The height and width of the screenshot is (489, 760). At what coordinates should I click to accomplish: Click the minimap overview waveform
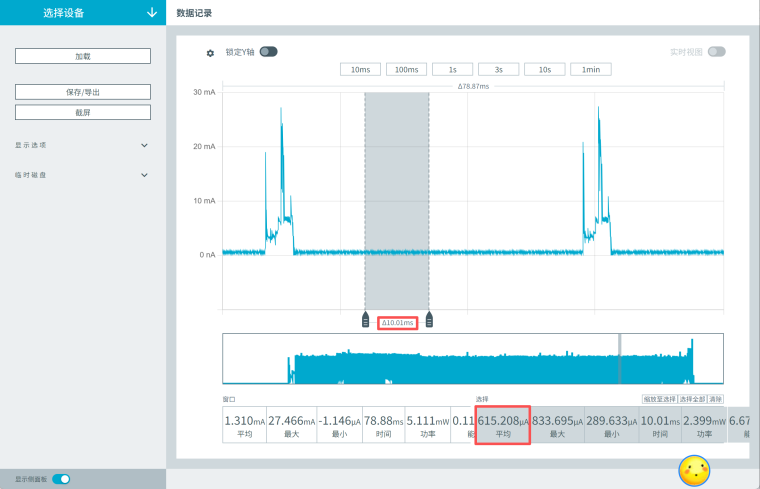(473, 359)
